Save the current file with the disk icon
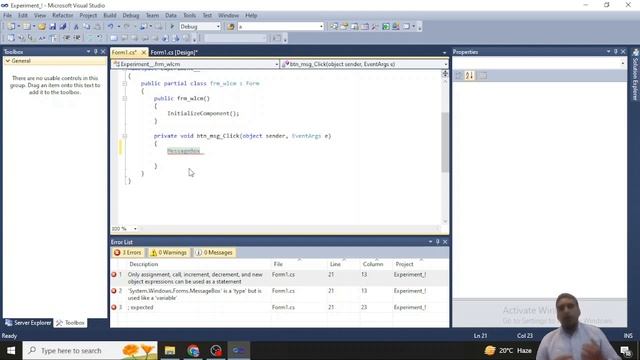Viewport: 640px width, 360px height. coord(52,27)
